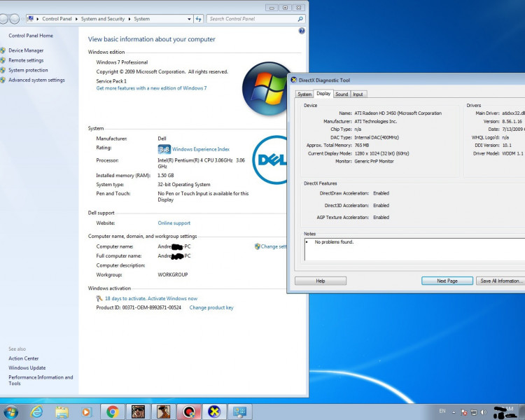The height and width of the screenshot is (420, 525).
Task: Click the Search Control Panel field
Action: pyautogui.click(x=252, y=19)
